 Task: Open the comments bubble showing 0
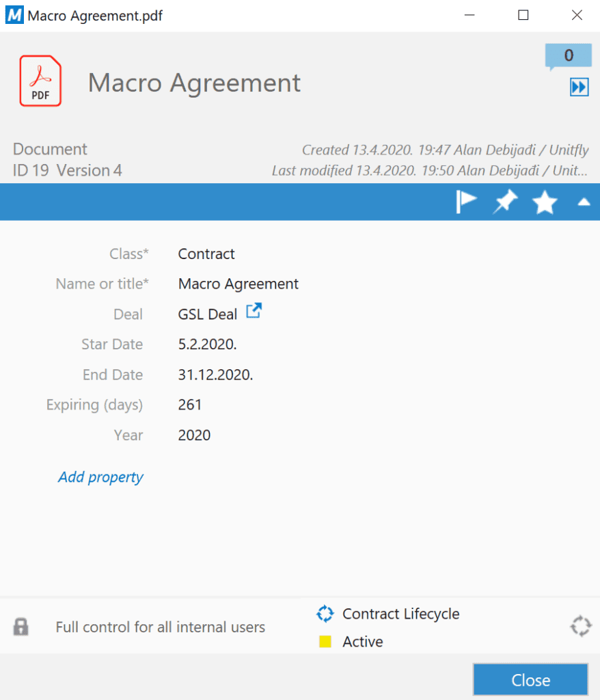pyautogui.click(x=568, y=57)
